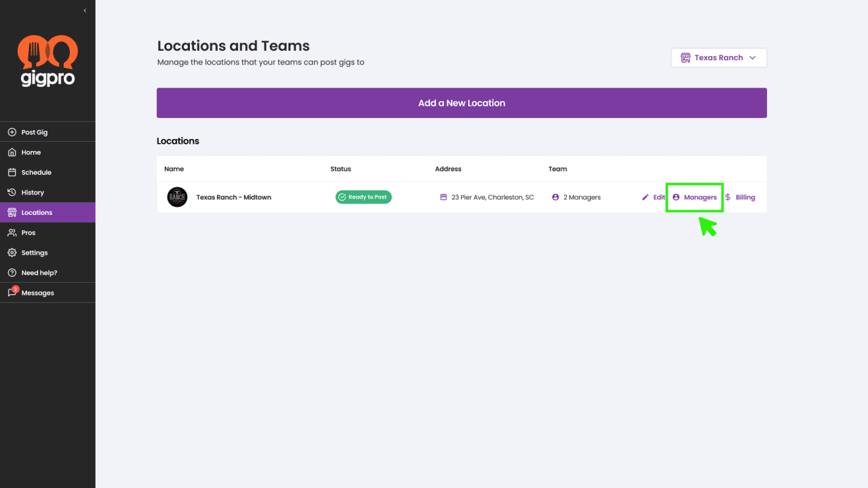This screenshot has height=488, width=868.
Task: Click the Pros people icon
Action: point(12,232)
